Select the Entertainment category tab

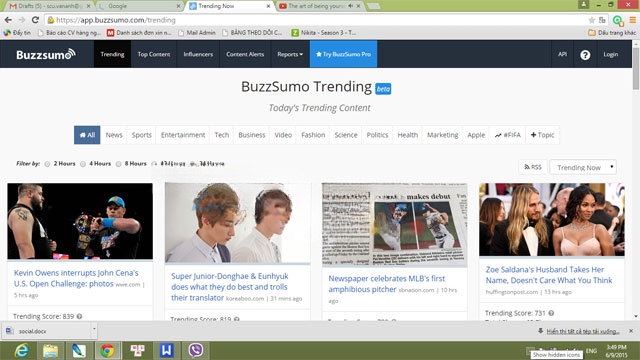pos(183,135)
